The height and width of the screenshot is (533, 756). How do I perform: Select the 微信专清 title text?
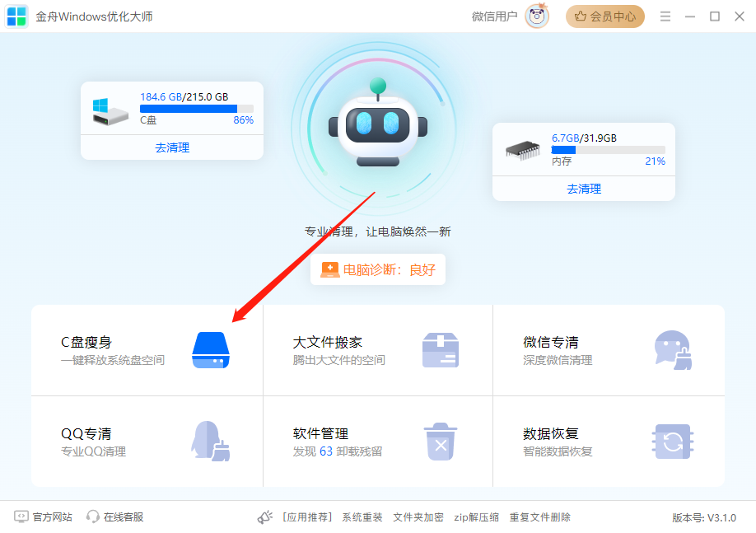[551, 342]
